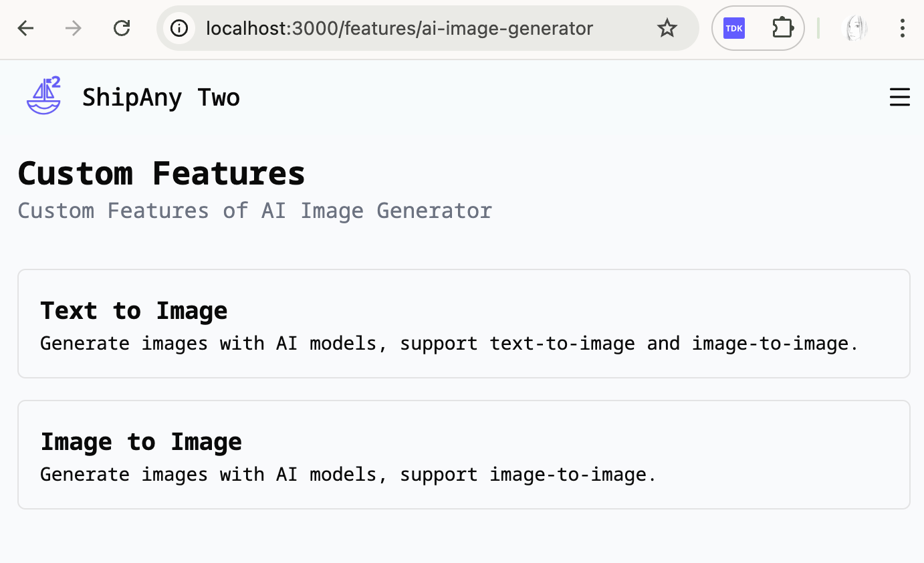Click the browser forward arrow
Screen dimensions: 924x563
[x=74, y=28]
